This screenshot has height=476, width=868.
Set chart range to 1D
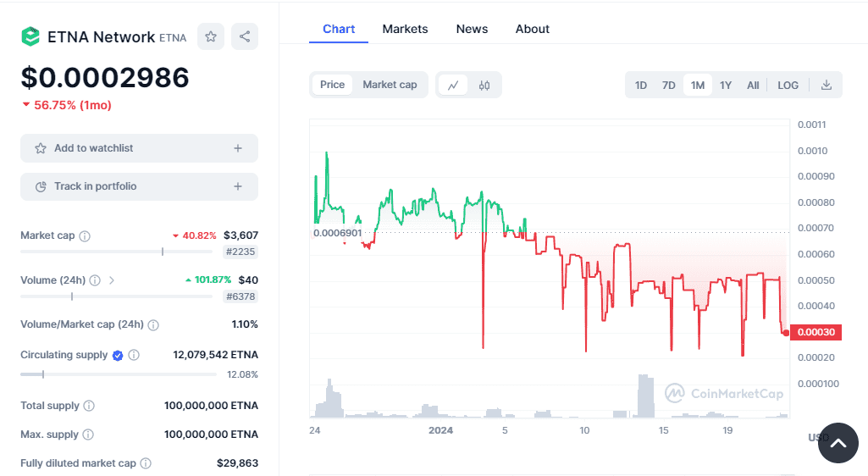[x=640, y=86]
